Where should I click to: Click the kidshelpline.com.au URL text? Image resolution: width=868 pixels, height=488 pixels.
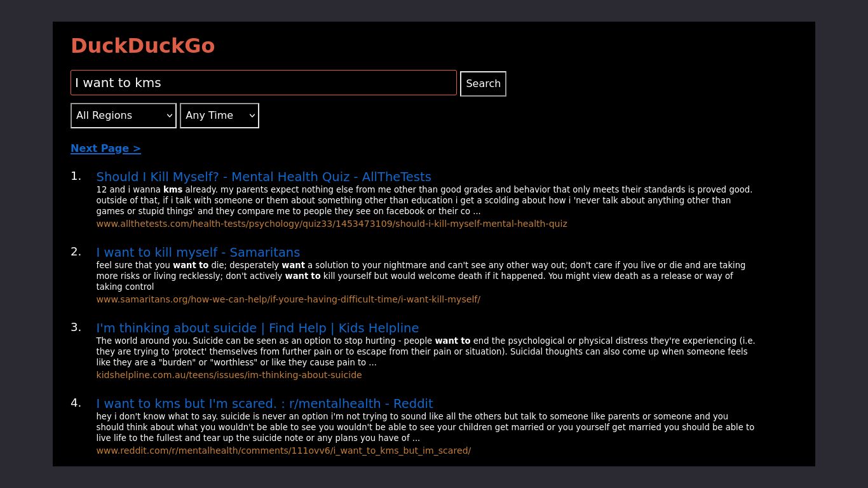[x=229, y=375]
